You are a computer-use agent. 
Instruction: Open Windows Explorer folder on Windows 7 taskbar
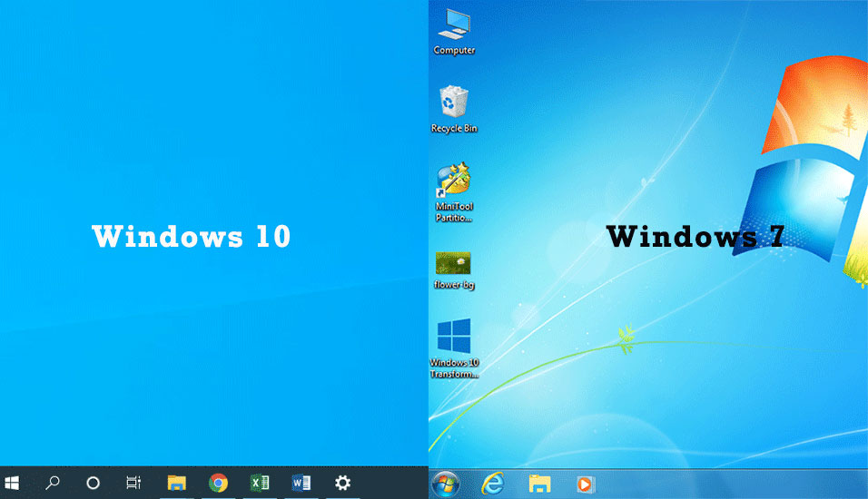tap(539, 484)
